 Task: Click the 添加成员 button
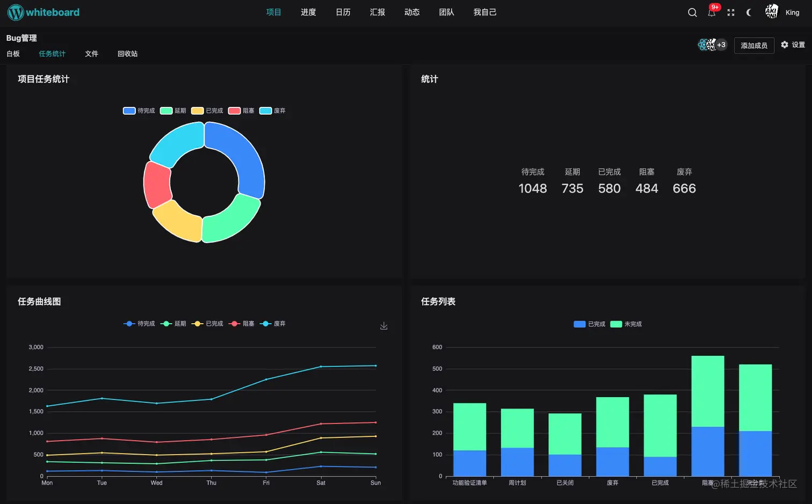click(x=754, y=46)
